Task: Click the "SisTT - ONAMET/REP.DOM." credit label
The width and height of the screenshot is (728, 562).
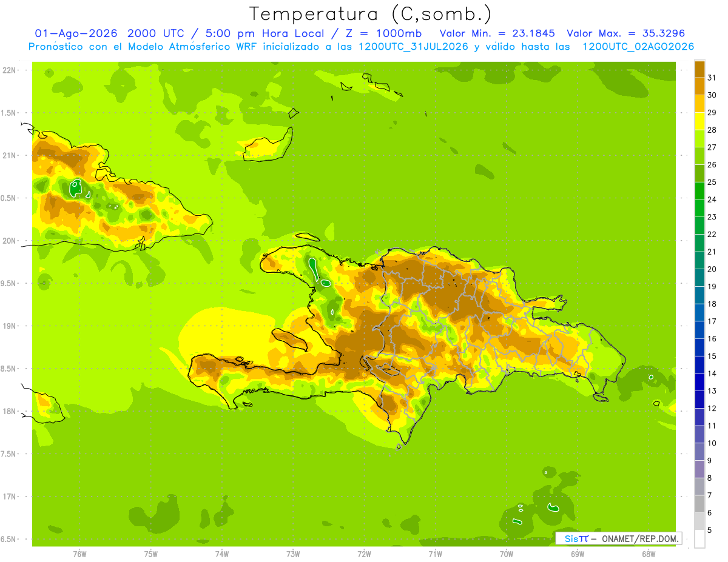Action: click(x=619, y=538)
